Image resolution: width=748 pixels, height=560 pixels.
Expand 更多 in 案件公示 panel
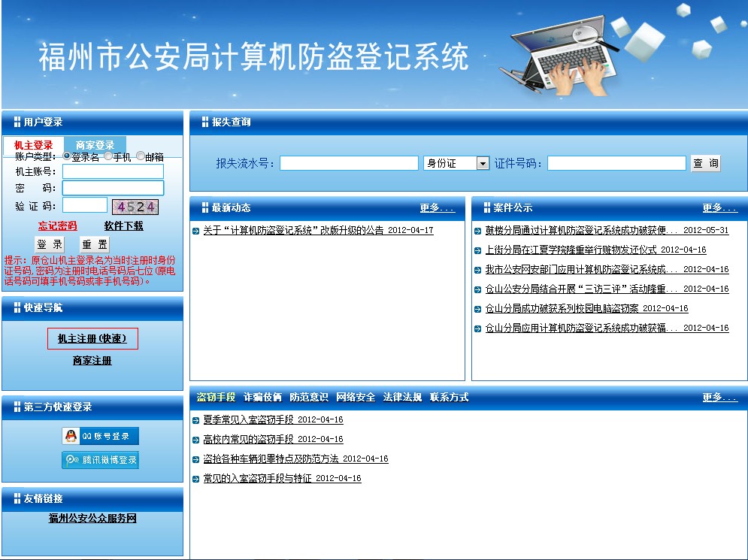tap(719, 208)
